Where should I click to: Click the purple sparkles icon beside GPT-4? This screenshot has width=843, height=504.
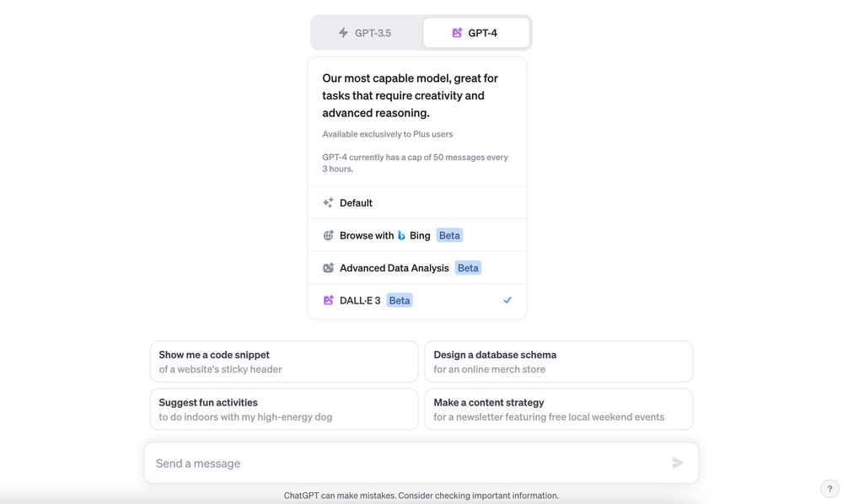pos(456,32)
